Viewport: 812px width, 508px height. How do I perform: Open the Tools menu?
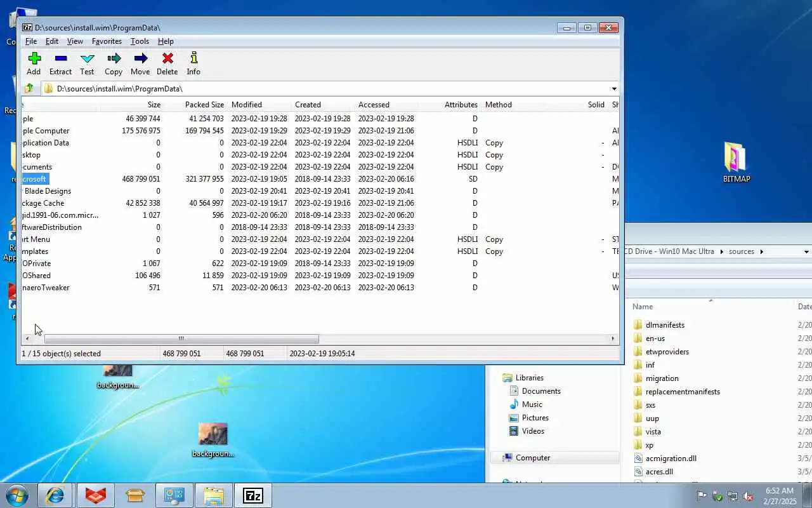pyautogui.click(x=140, y=41)
